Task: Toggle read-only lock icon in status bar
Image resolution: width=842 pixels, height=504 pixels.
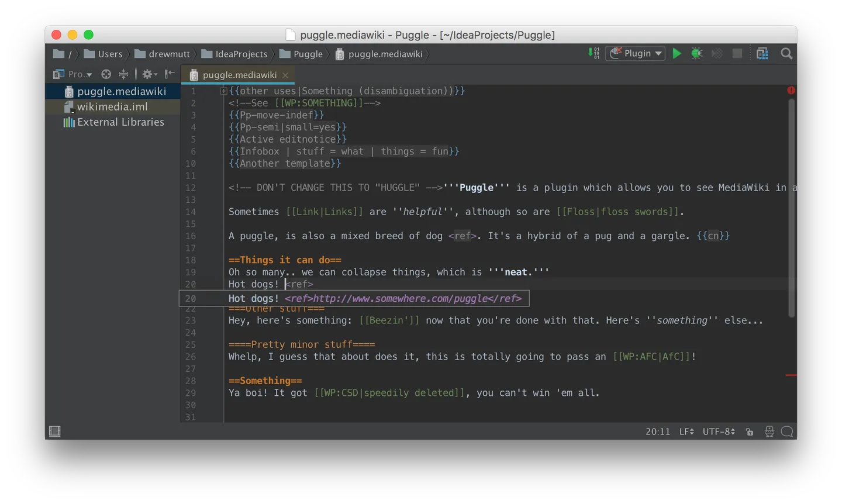Action: pyautogui.click(x=750, y=432)
